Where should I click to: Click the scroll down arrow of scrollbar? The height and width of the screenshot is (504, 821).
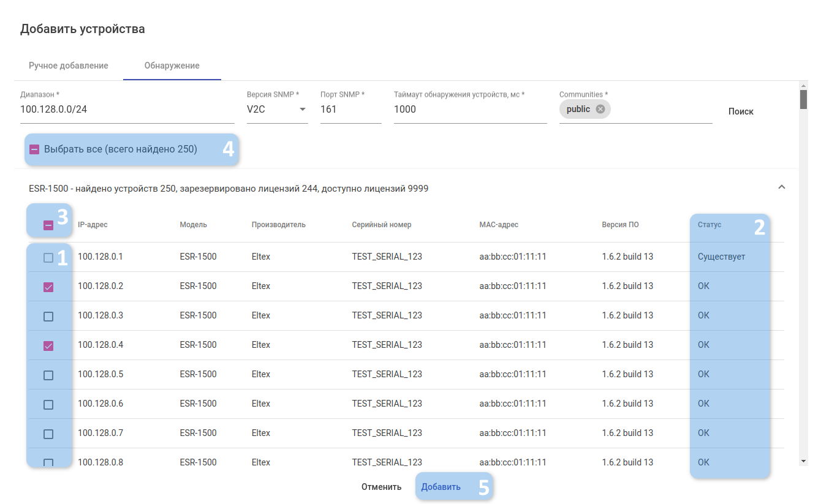click(803, 461)
